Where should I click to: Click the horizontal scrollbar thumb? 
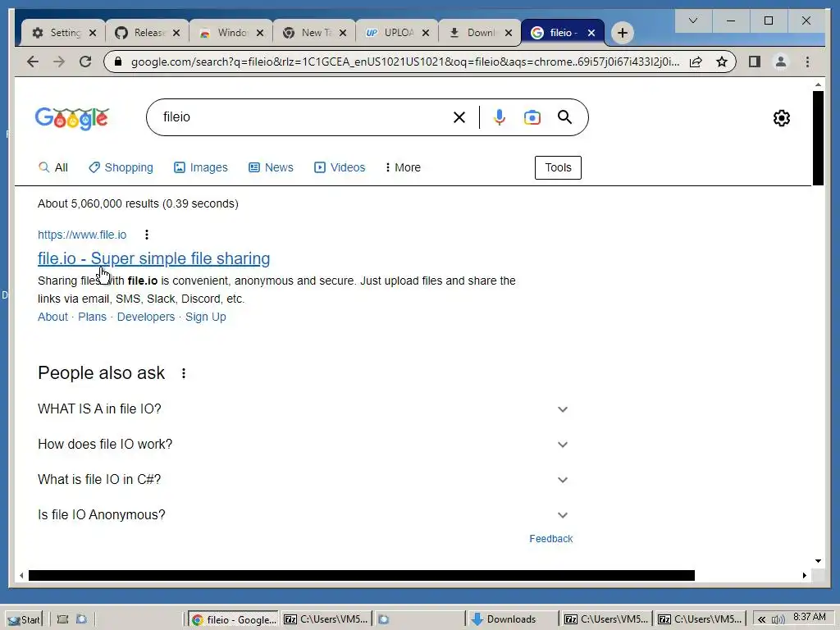(362, 575)
